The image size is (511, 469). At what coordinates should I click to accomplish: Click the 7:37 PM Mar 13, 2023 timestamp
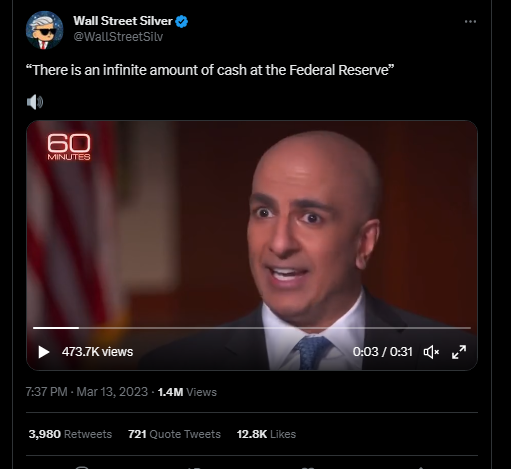[x=87, y=392]
